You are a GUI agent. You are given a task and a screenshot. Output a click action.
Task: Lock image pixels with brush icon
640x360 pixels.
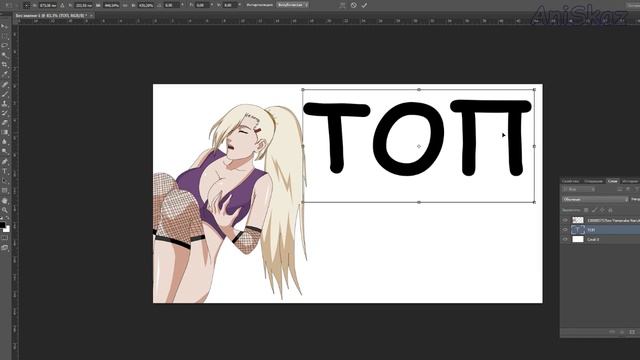[x=594, y=210]
